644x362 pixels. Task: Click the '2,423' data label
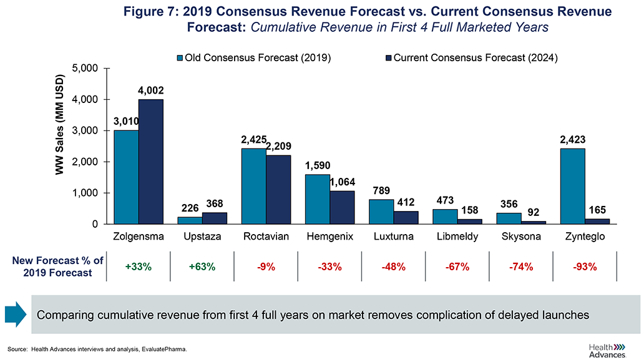[572, 140]
